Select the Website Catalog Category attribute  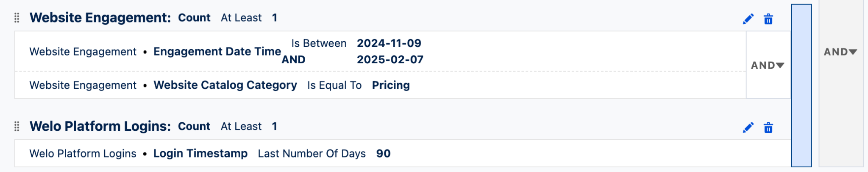(225, 85)
